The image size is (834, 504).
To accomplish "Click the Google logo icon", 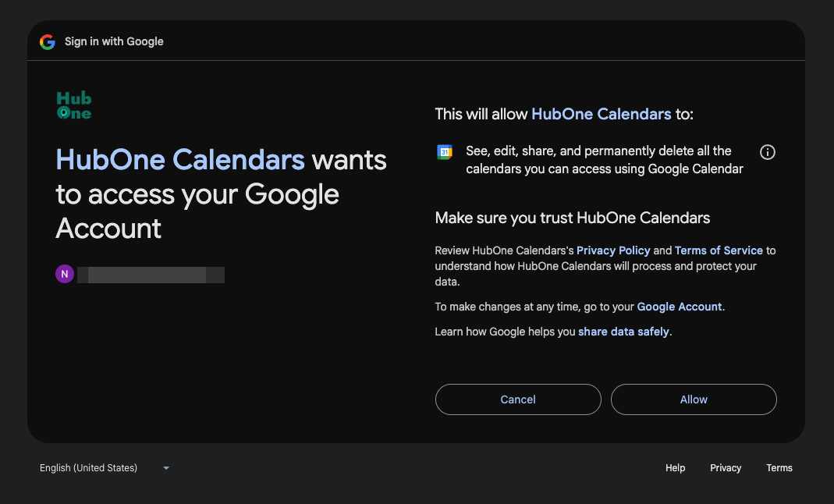I will coord(48,41).
